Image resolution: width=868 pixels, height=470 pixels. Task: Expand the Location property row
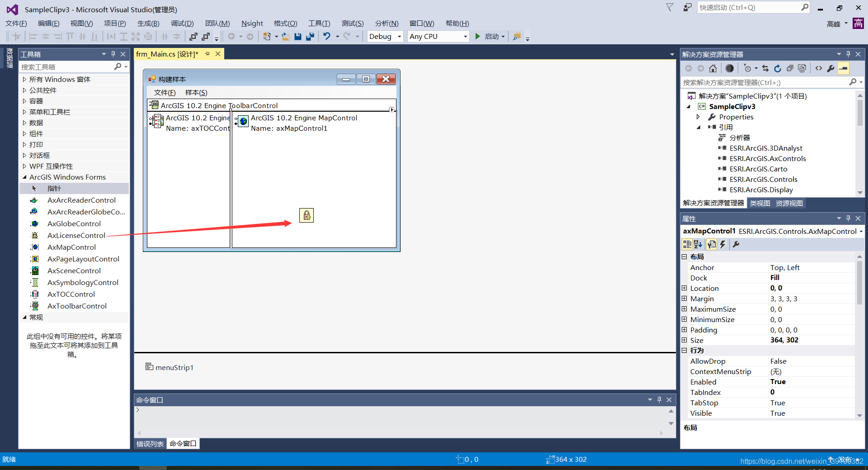pos(684,288)
